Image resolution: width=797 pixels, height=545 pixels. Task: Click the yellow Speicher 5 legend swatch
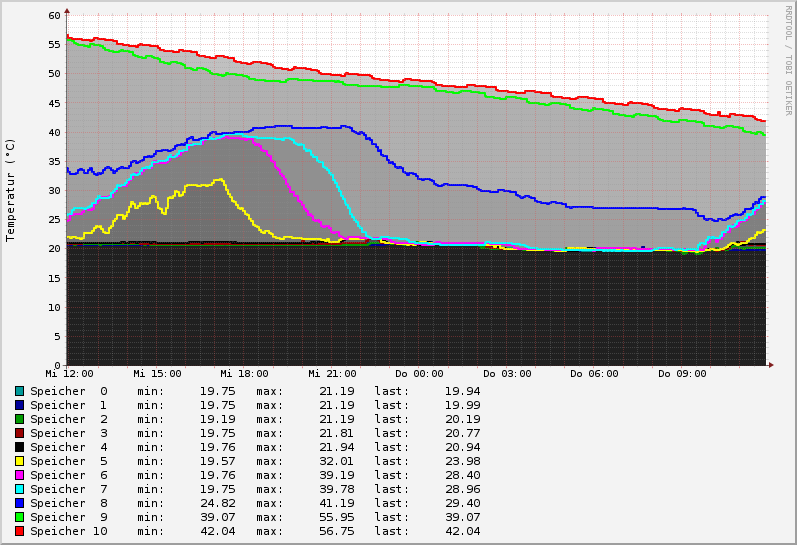pyautogui.click(x=19, y=461)
